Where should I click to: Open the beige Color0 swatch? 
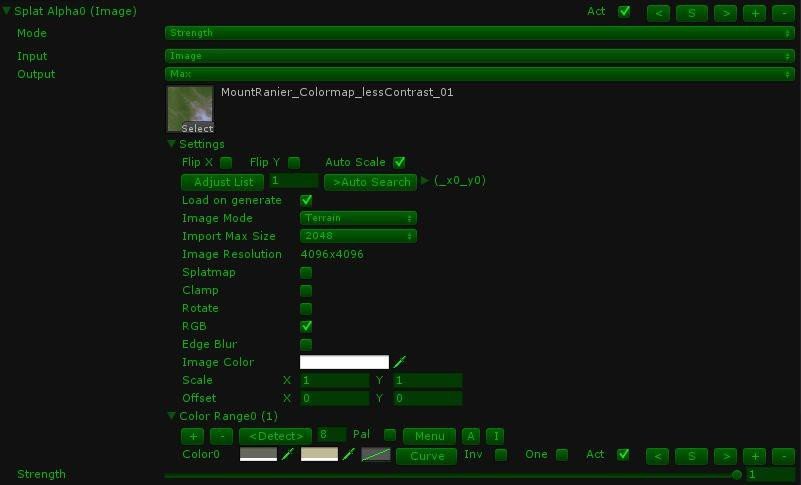pyautogui.click(x=319, y=454)
